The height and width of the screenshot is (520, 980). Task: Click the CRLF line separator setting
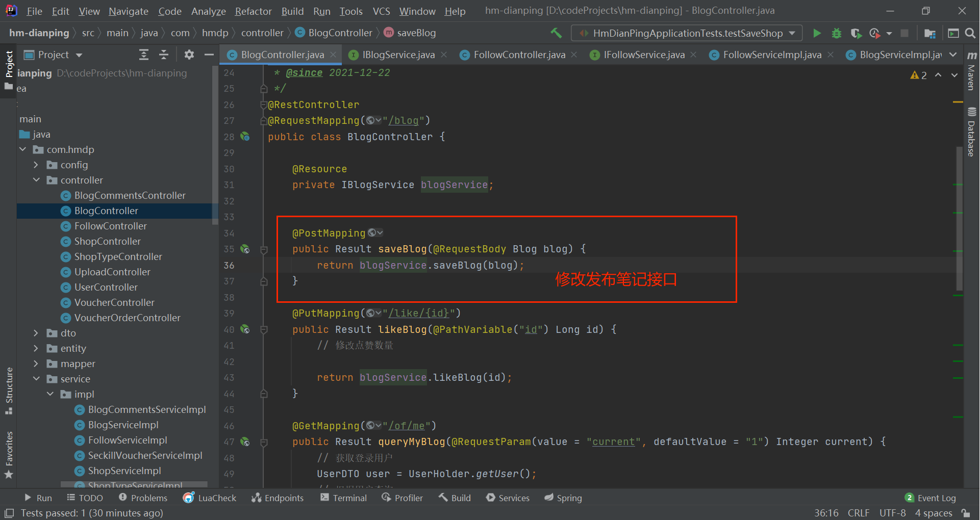859,513
